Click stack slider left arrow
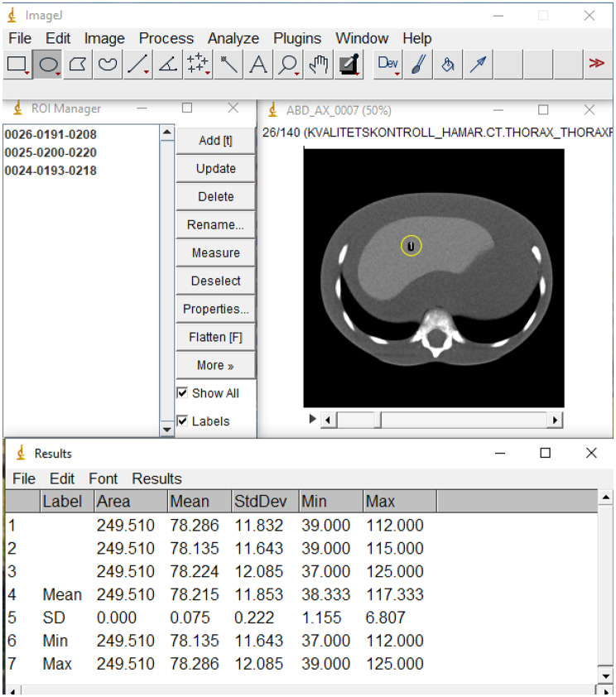Viewport: 616px width, 697px height. (x=328, y=420)
